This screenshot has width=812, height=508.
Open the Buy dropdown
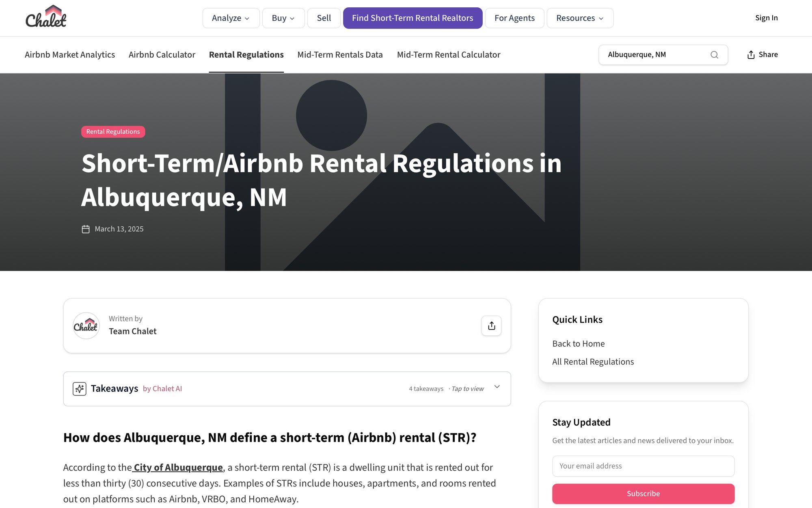(283, 18)
